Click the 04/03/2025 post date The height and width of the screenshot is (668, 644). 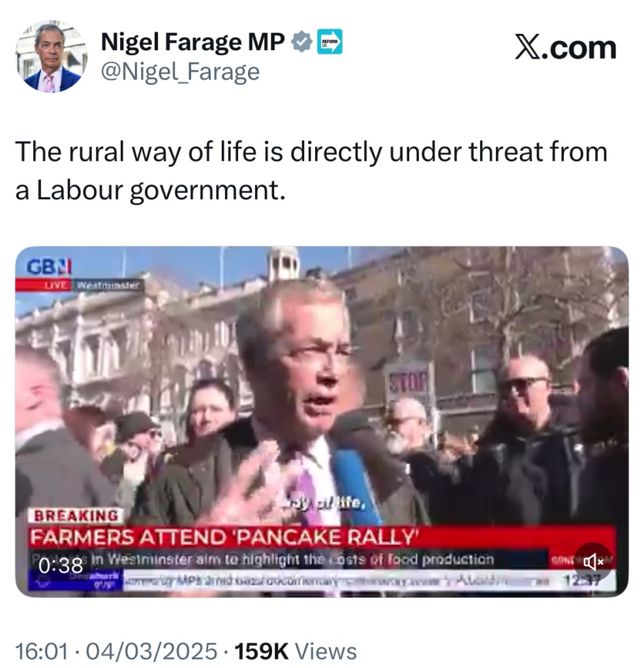pyautogui.click(x=152, y=652)
